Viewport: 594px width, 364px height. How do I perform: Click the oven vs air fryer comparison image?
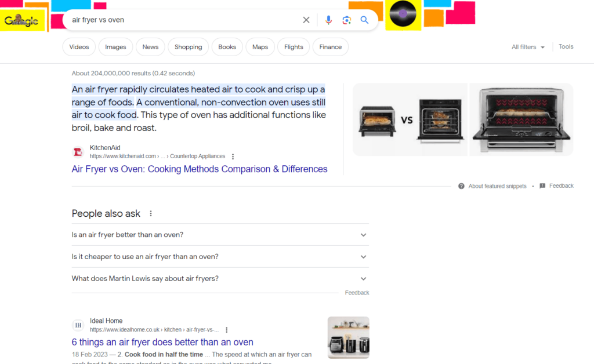410,119
